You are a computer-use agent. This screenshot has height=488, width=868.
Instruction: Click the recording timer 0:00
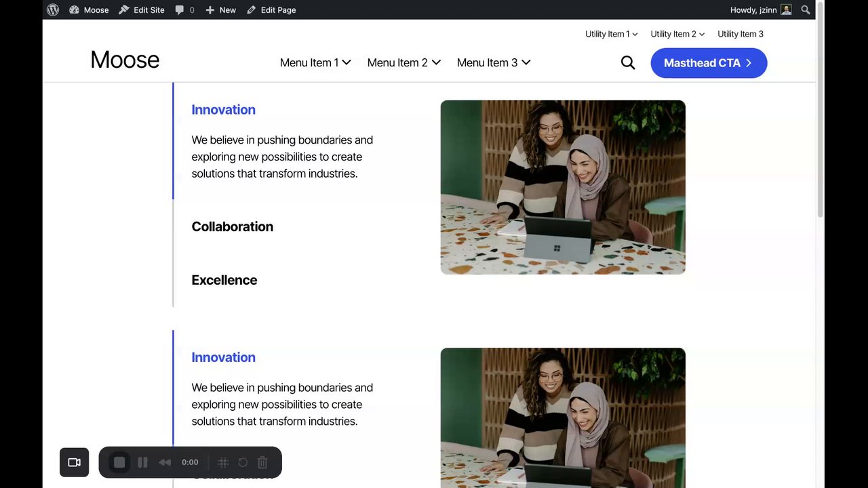[190, 462]
